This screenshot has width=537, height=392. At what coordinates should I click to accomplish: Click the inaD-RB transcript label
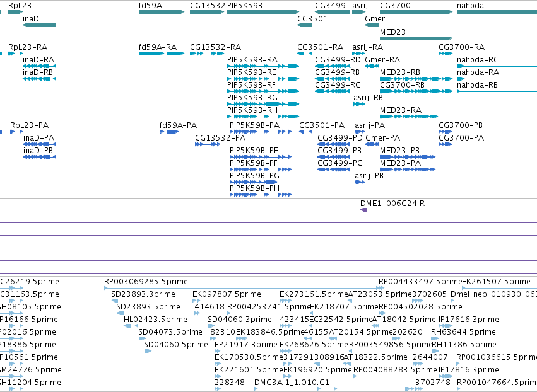pos(38,72)
